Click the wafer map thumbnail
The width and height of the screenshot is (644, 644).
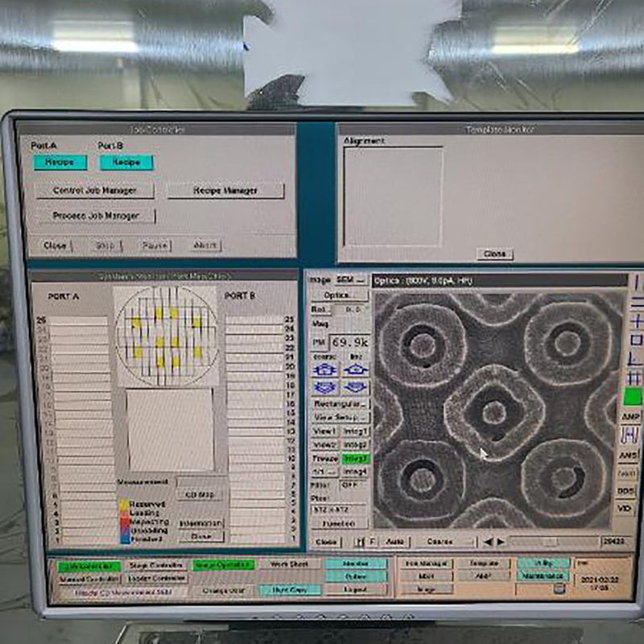(167, 336)
